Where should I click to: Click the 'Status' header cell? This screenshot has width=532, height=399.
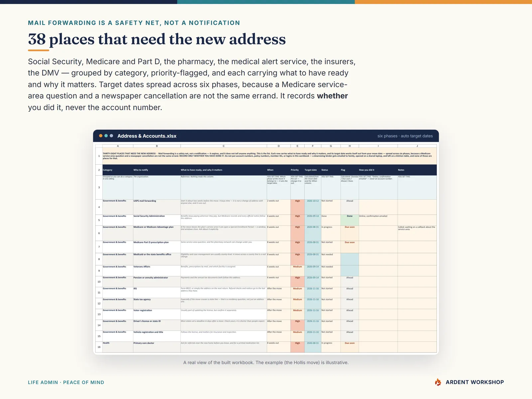[331, 170]
